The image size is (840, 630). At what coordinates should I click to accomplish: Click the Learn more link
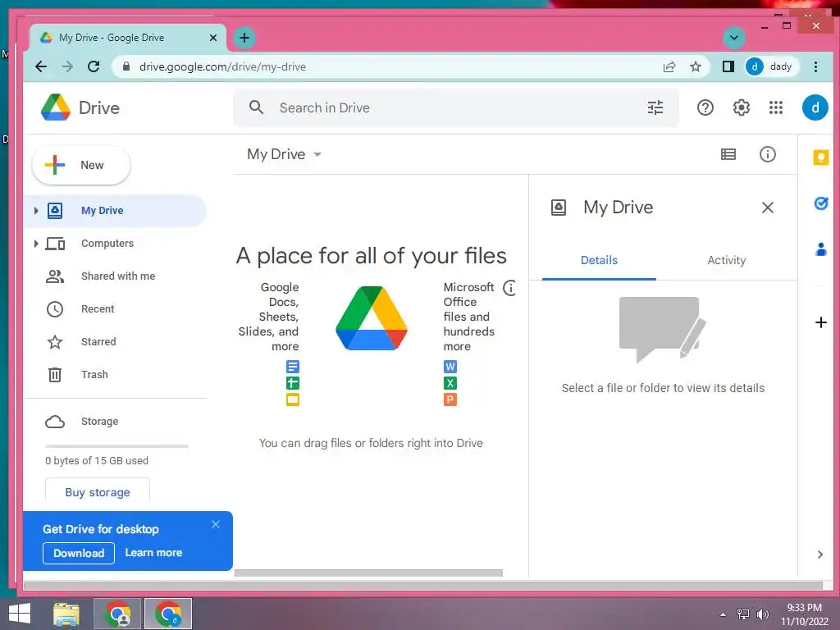153,552
